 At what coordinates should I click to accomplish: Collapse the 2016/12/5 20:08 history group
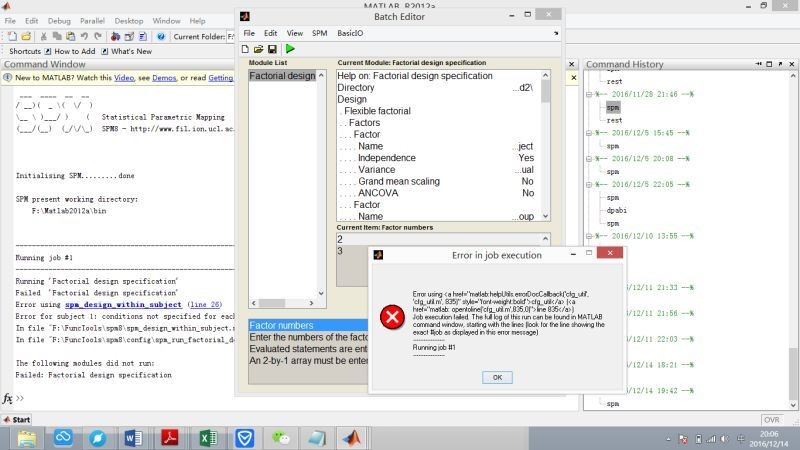(x=589, y=159)
